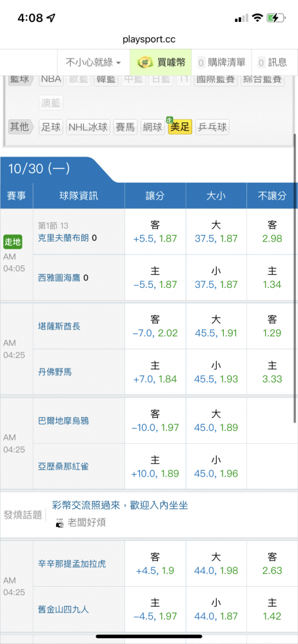Tap the 大小 column header
Viewport: 298px width, 644px height.
(x=216, y=196)
